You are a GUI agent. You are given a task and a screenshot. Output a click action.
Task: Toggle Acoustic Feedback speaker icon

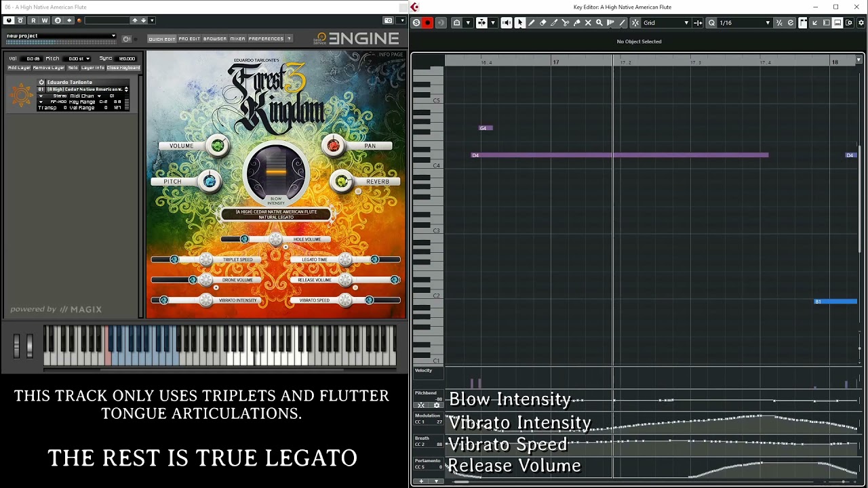point(506,23)
